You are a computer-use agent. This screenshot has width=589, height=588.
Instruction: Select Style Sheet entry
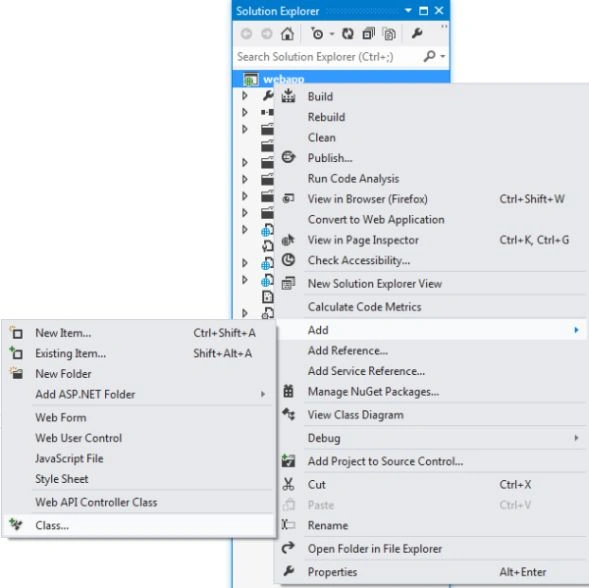139,479
